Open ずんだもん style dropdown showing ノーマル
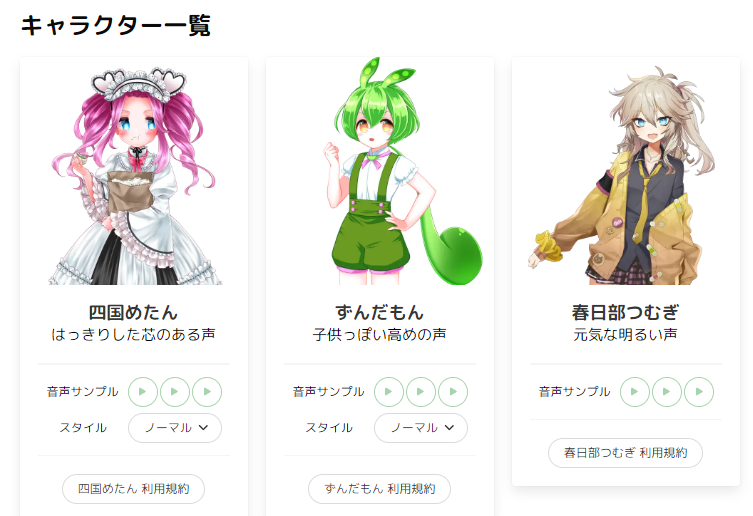The image size is (753, 516). pos(421,428)
